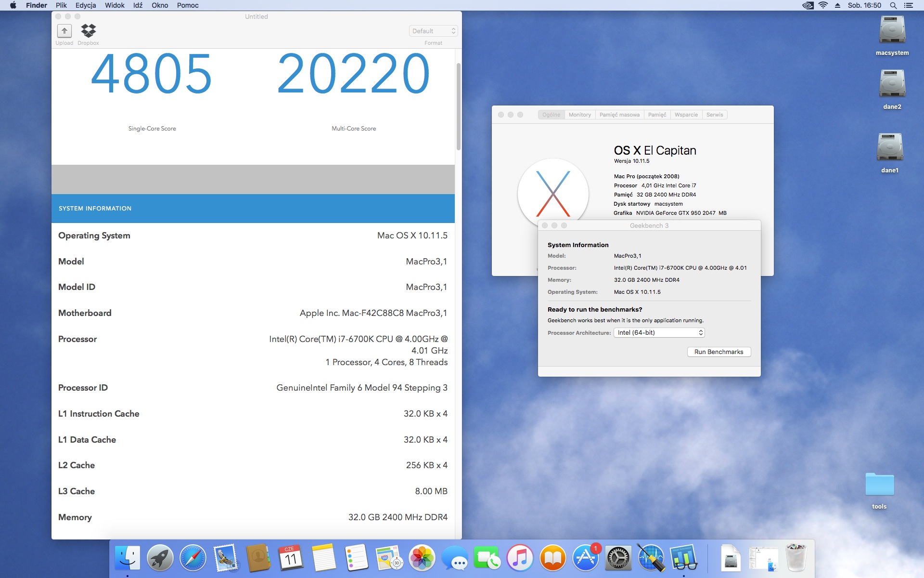Click the results window vertical scrollbar
The image size is (924, 578).
pos(458,106)
